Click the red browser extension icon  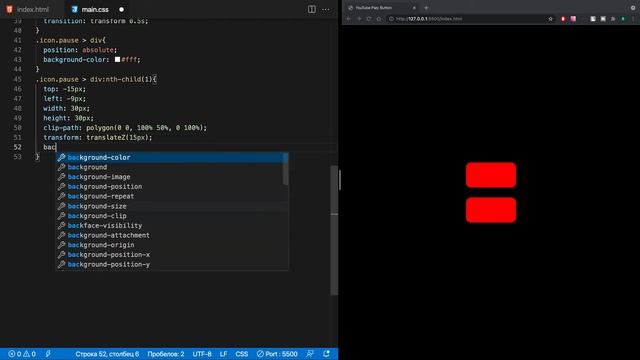[x=563, y=19]
